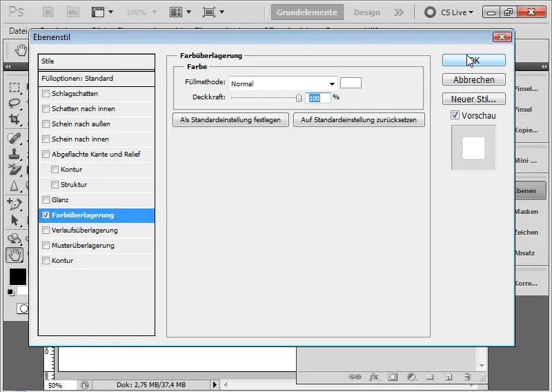This screenshot has height=392, width=552.
Task: Reset default foreground/background colors icon
Action: pos(11,293)
